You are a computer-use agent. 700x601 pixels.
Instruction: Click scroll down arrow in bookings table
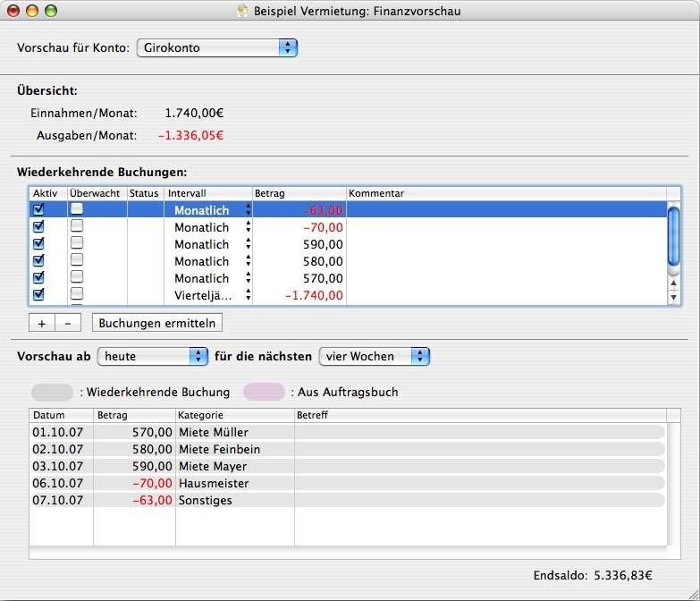pyautogui.click(x=674, y=297)
